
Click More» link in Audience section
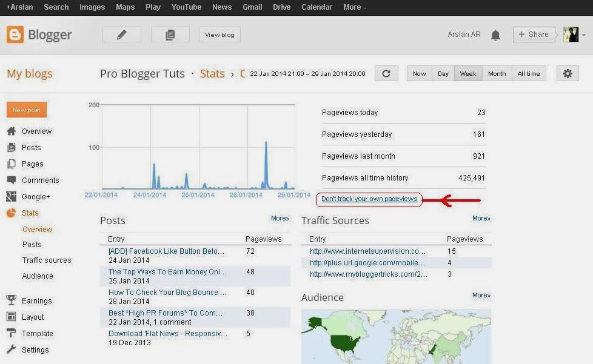(481, 296)
